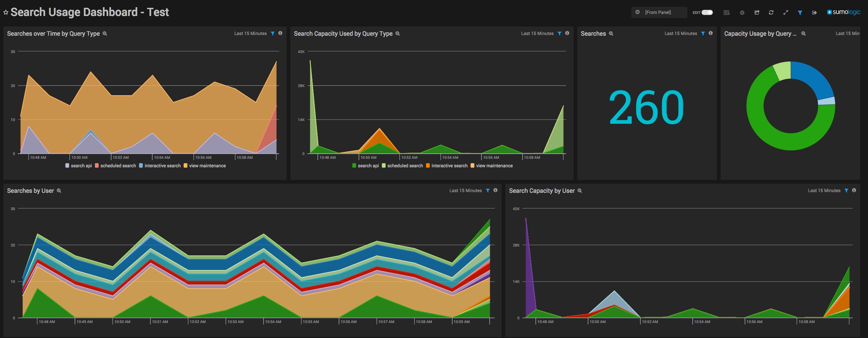Click the view maintenance color swatch in Searches over Time
Image resolution: width=868 pixels, height=338 pixels.
point(185,166)
